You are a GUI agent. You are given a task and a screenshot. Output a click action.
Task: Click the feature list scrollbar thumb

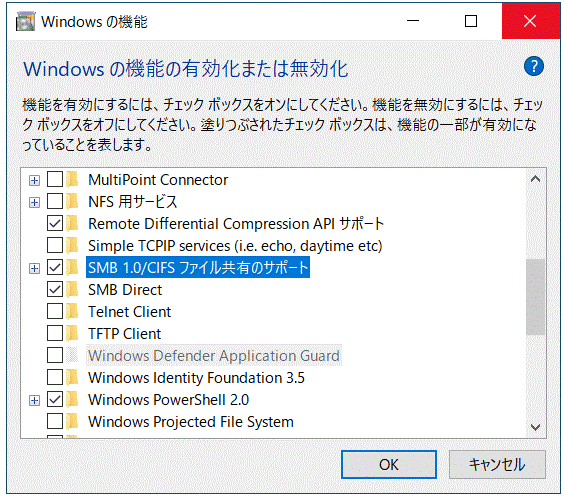(535, 297)
